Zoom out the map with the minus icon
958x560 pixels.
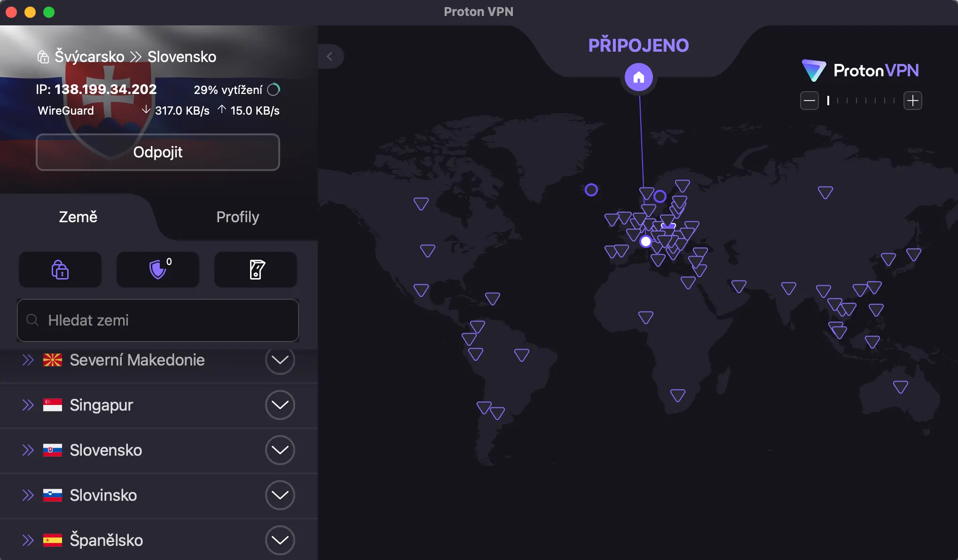coord(809,100)
